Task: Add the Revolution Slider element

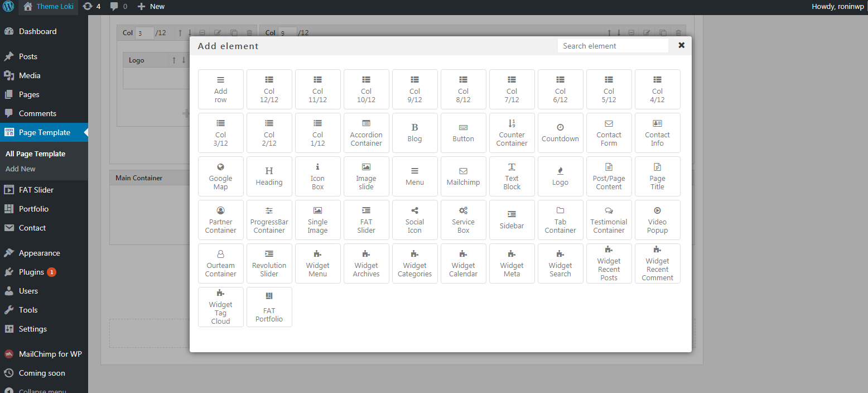Action: coord(269,263)
